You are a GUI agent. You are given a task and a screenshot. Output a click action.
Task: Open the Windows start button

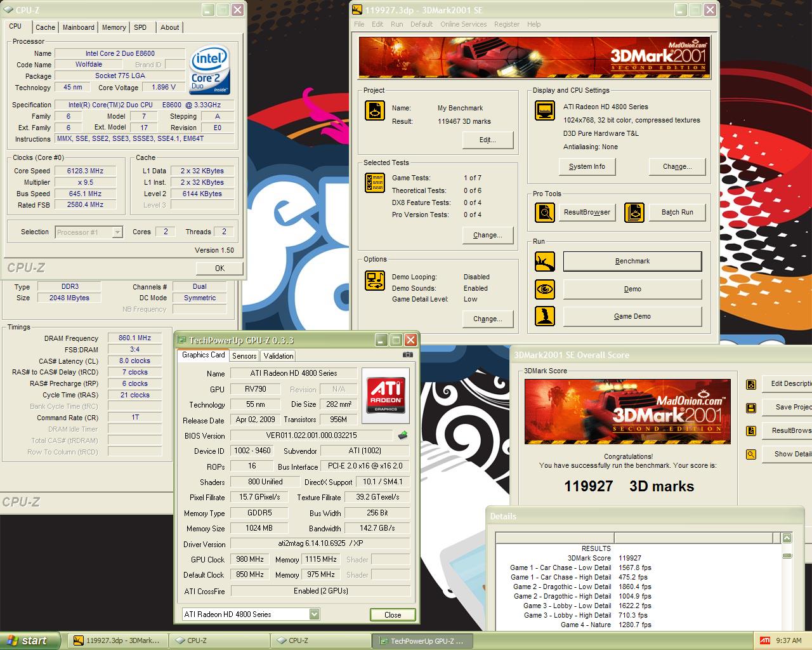(x=30, y=640)
